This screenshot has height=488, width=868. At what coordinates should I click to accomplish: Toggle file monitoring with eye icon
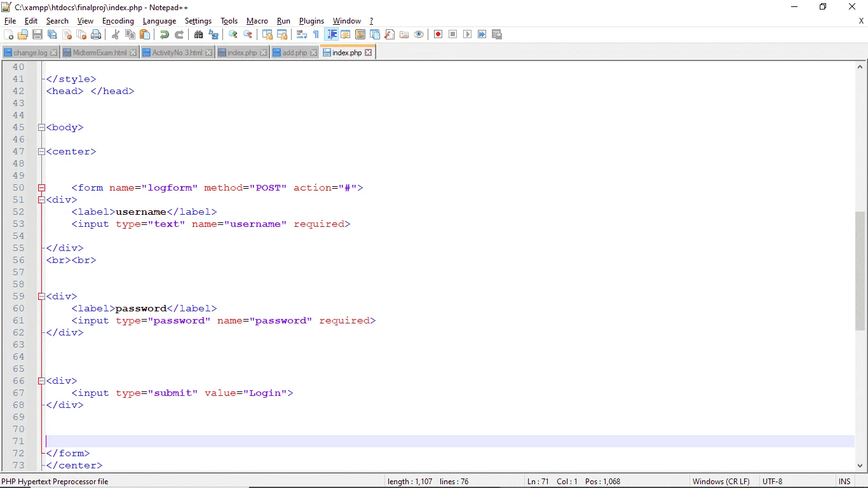click(419, 34)
